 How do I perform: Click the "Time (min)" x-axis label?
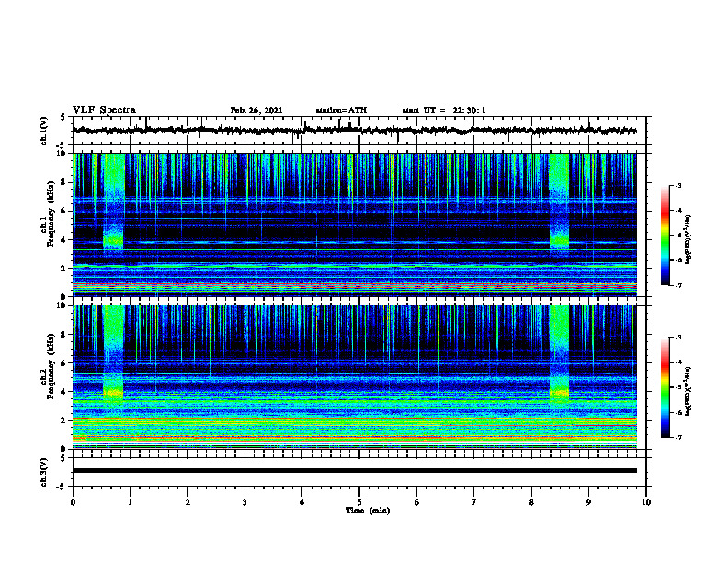(x=368, y=511)
